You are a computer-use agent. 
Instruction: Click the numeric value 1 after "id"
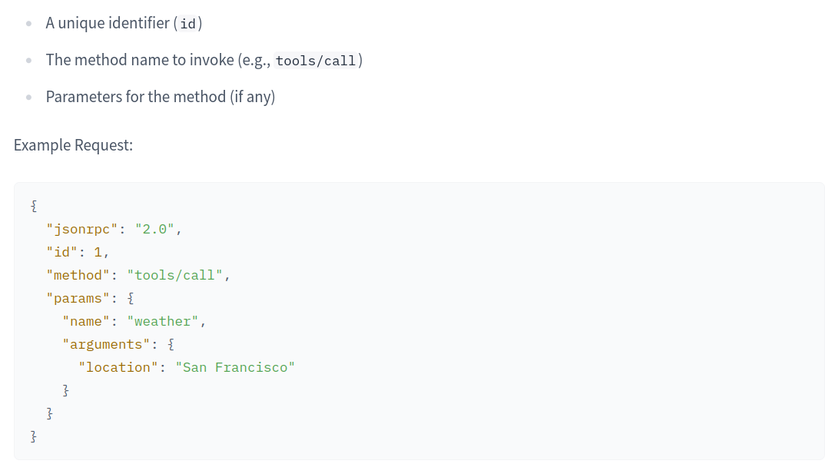tap(98, 252)
